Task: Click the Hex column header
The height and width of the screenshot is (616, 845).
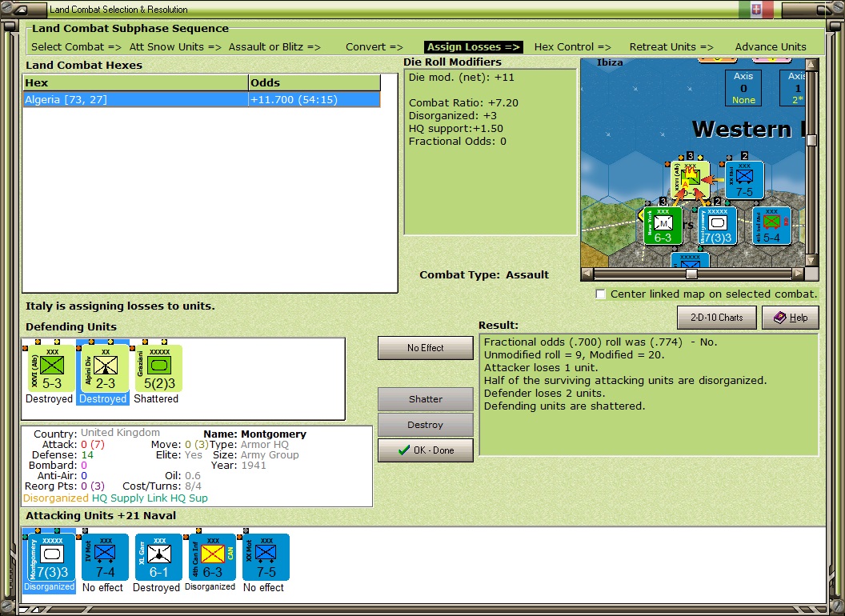Action: [x=135, y=82]
